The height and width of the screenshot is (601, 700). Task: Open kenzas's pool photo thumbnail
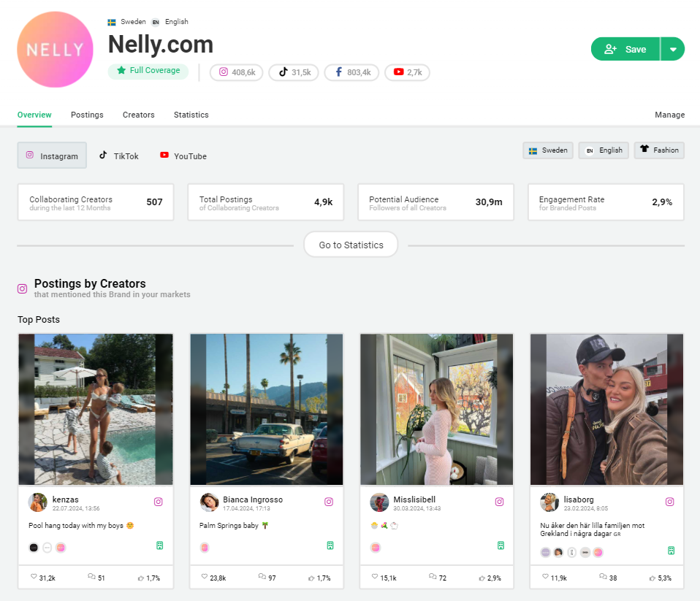[x=95, y=409]
